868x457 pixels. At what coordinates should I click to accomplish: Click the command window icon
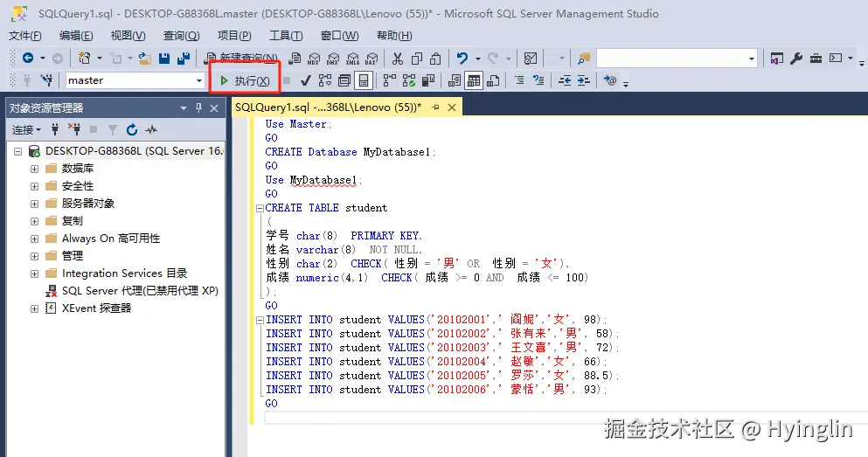[x=836, y=58]
